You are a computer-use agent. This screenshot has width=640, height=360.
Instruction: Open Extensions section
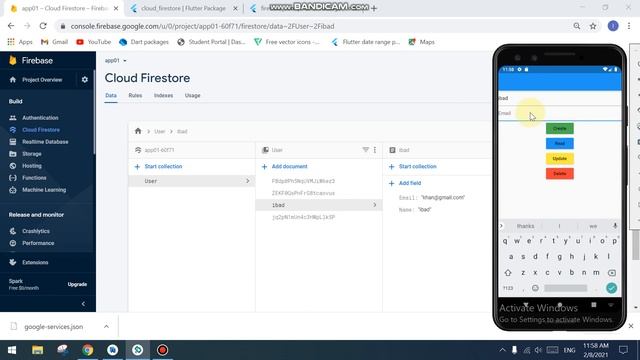click(35, 262)
